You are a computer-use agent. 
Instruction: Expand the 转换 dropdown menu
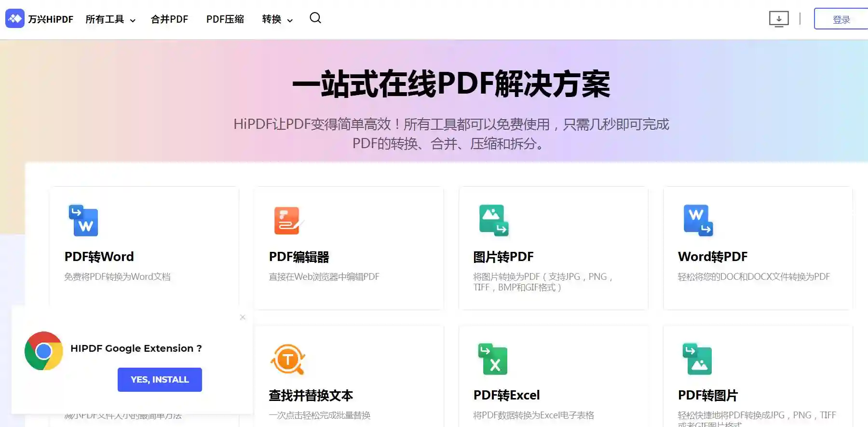tap(277, 19)
